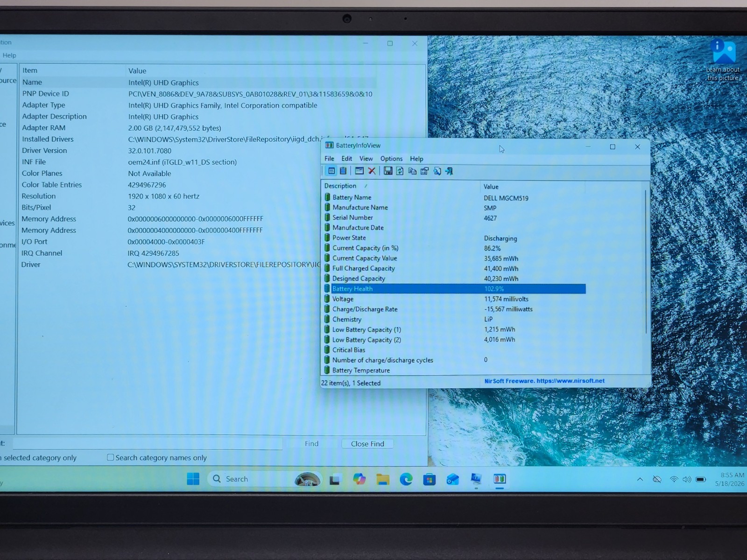The image size is (747, 560).
Task: Open the clock and date in taskbar
Action: click(x=730, y=479)
